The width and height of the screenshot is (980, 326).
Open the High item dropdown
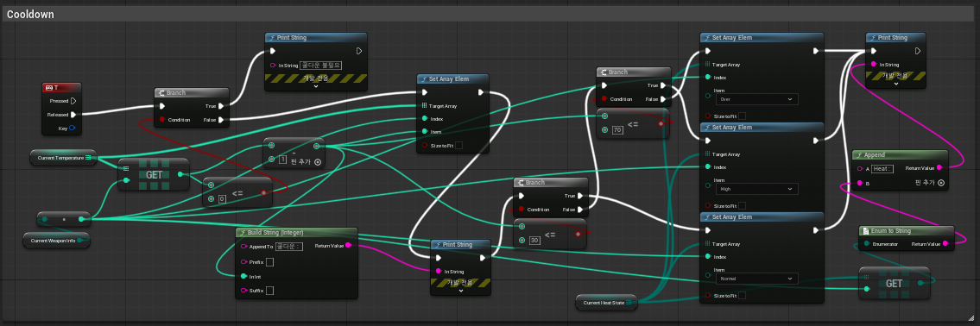[757, 189]
